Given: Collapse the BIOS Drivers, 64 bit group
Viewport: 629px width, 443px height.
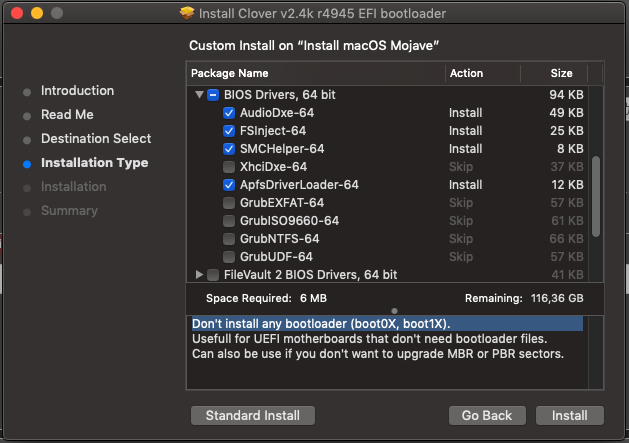Looking at the screenshot, I should (x=199, y=95).
